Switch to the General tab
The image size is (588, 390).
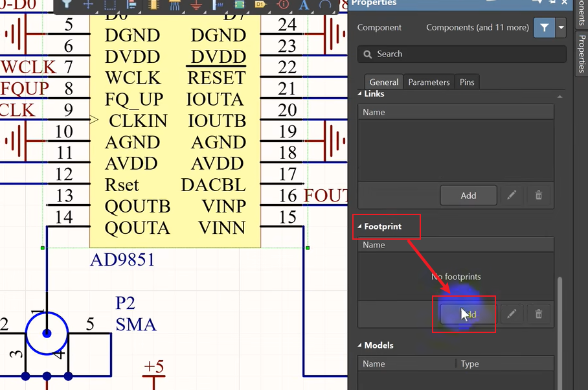tap(383, 82)
